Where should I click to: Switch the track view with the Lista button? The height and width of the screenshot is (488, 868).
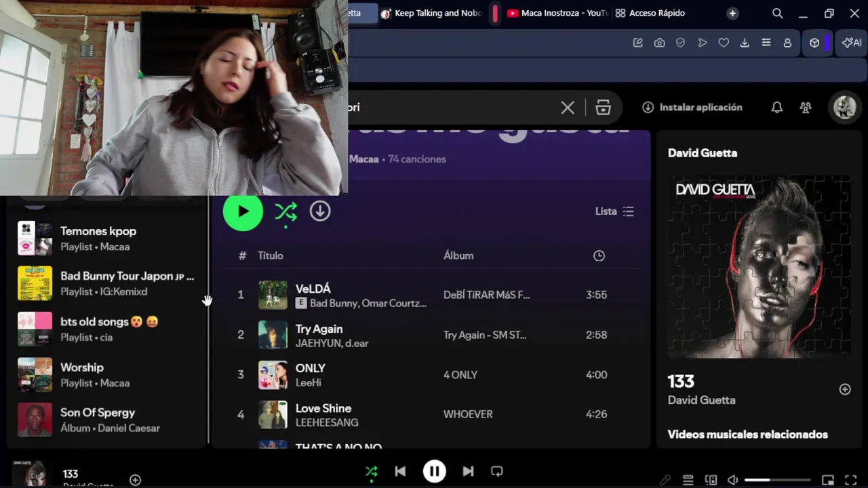coord(614,211)
